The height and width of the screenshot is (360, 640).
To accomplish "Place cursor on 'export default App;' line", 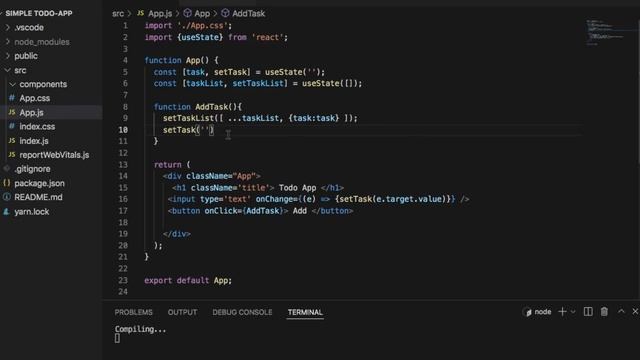I will click(188, 280).
